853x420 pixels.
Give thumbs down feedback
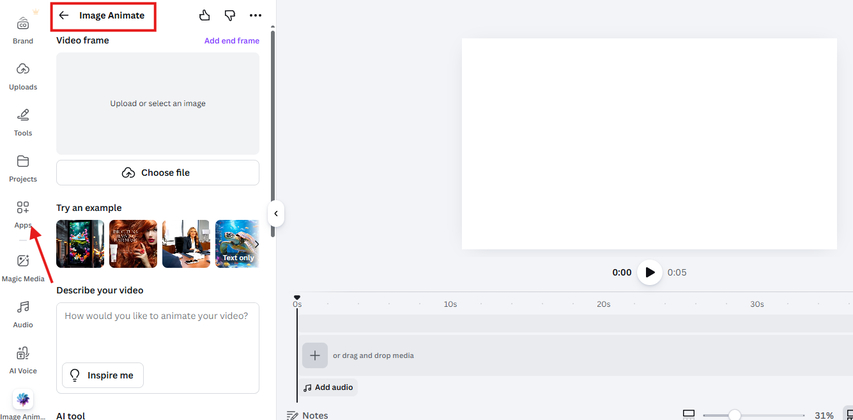click(230, 15)
